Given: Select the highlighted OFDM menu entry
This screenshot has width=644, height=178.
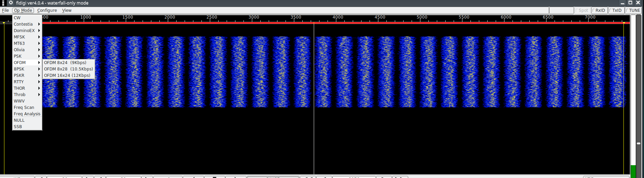Looking at the screenshot, I should [x=27, y=63].
